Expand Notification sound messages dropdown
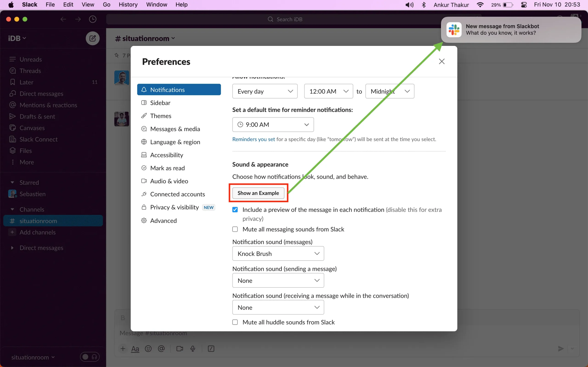The width and height of the screenshot is (588, 367). tap(278, 253)
